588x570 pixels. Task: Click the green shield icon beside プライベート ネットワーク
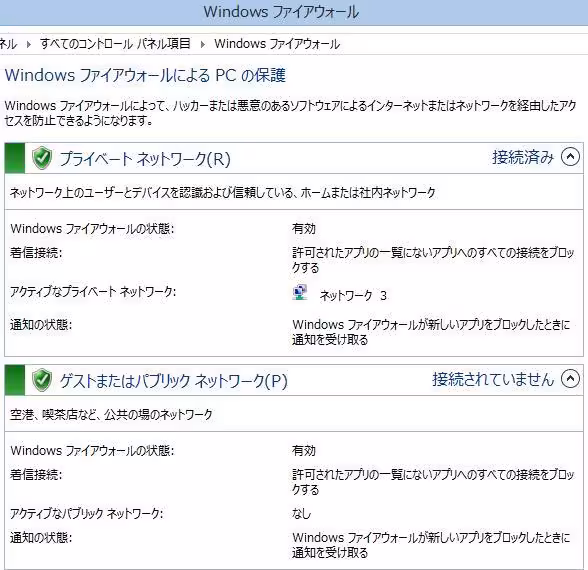point(42,158)
